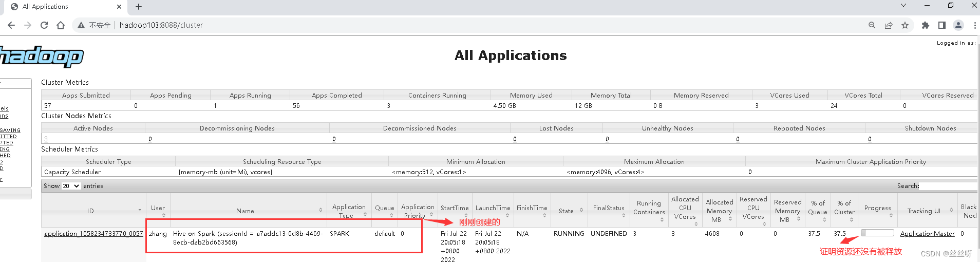Click Decommissioned Nodes count link
This screenshot has height=262, width=980.
[x=334, y=139]
